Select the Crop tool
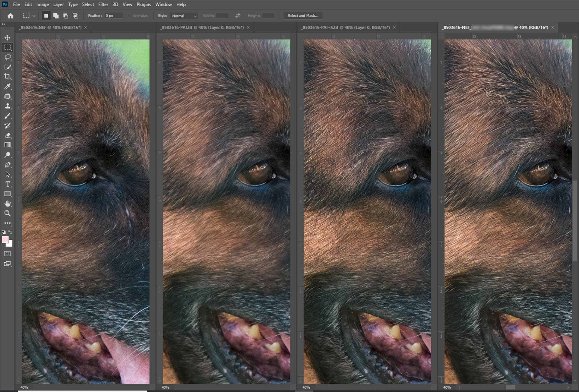Image resolution: width=579 pixels, height=392 pixels. click(x=8, y=77)
